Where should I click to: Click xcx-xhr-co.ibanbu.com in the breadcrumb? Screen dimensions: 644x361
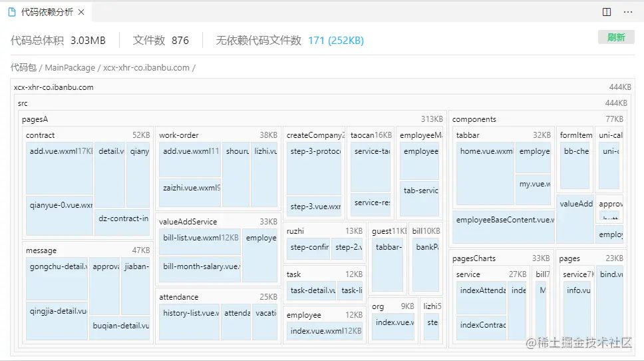146,67
